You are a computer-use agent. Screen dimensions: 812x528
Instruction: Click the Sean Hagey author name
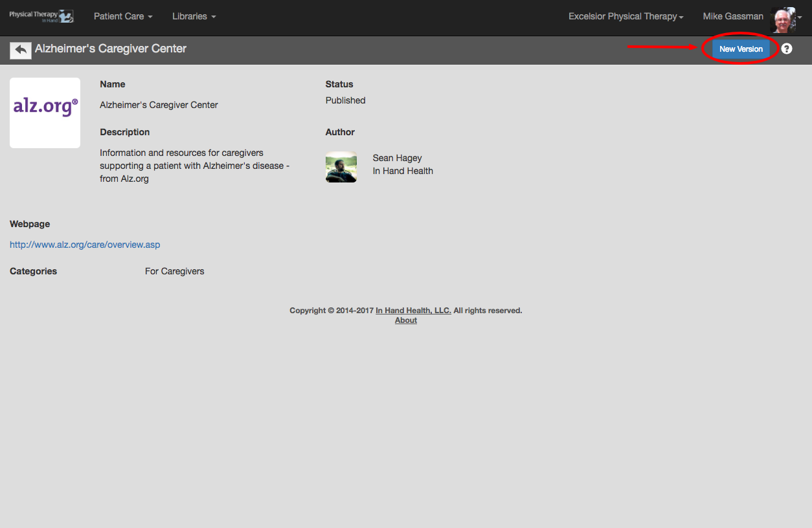pos(397,158)
